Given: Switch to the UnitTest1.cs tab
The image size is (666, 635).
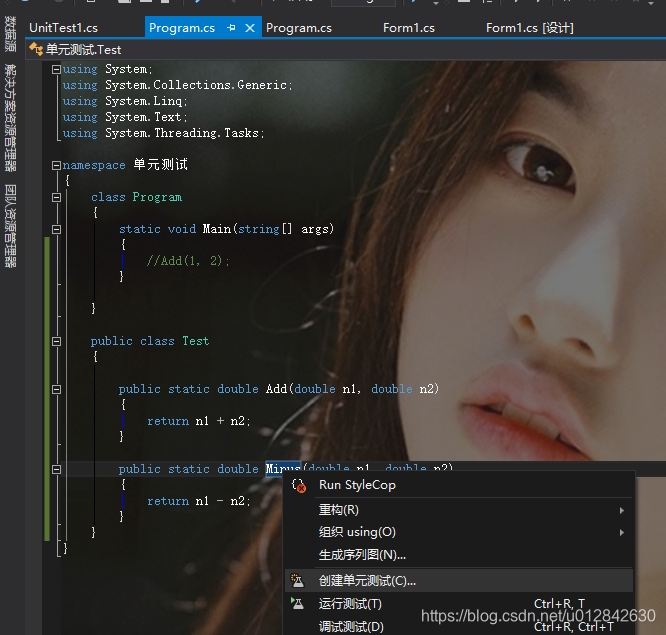Looking at the screenshot, I should (63, 28).
